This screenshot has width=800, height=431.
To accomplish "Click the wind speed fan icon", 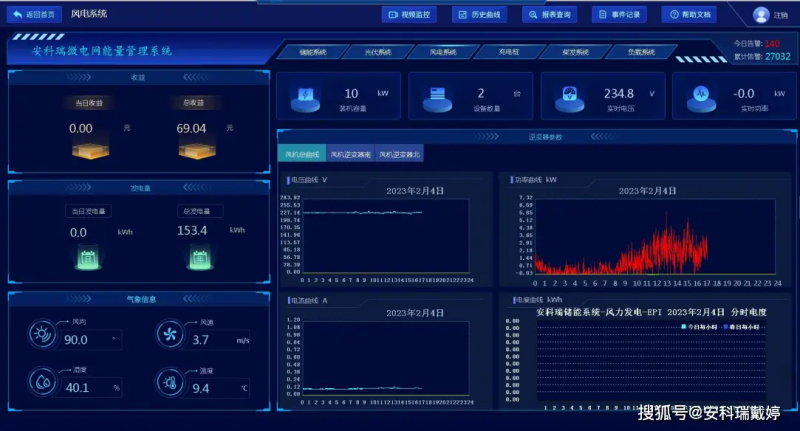I will (169, 334).
